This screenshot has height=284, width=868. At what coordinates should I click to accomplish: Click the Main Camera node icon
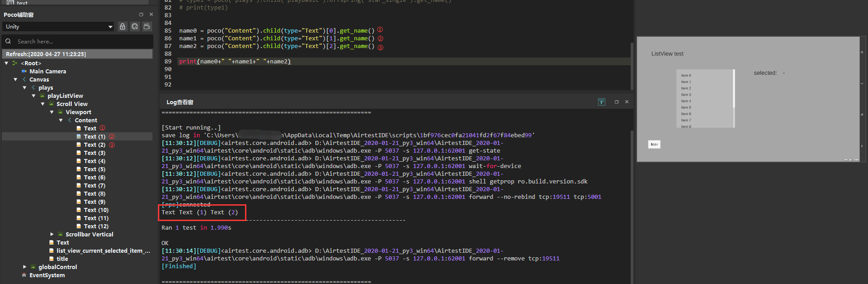24,72
